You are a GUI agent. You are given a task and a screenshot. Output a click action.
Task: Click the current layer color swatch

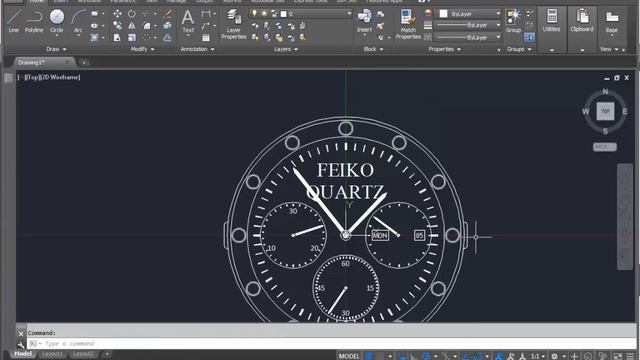(x=284, y=14)
